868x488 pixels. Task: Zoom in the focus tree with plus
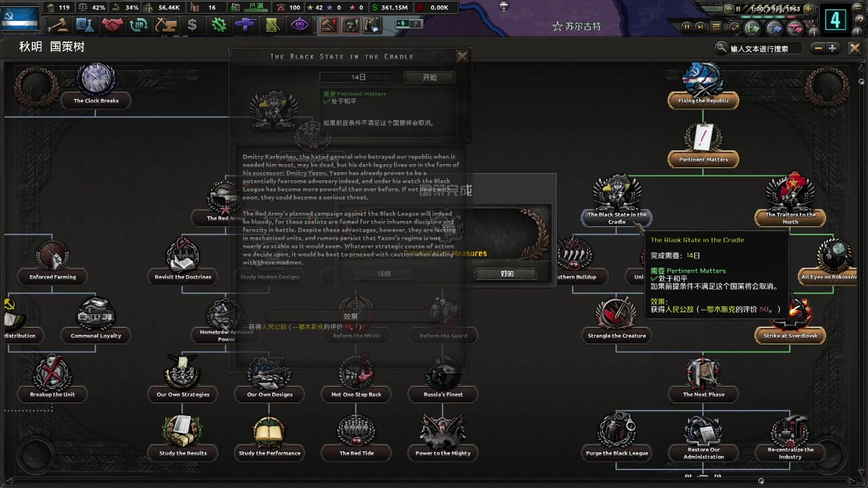click(833, 47)
